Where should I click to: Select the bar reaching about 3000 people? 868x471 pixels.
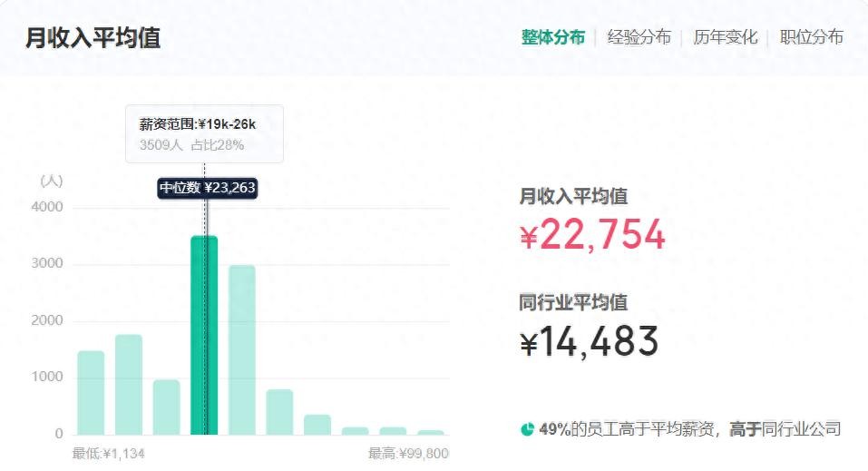pos(242,349)
